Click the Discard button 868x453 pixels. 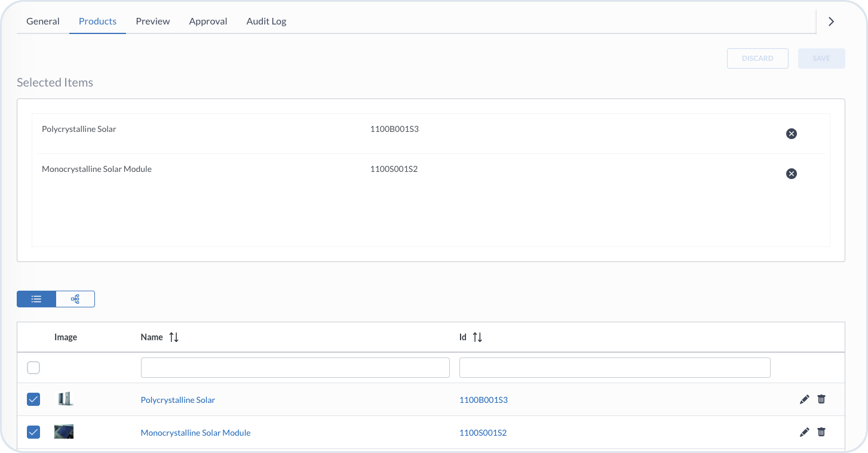757,58
